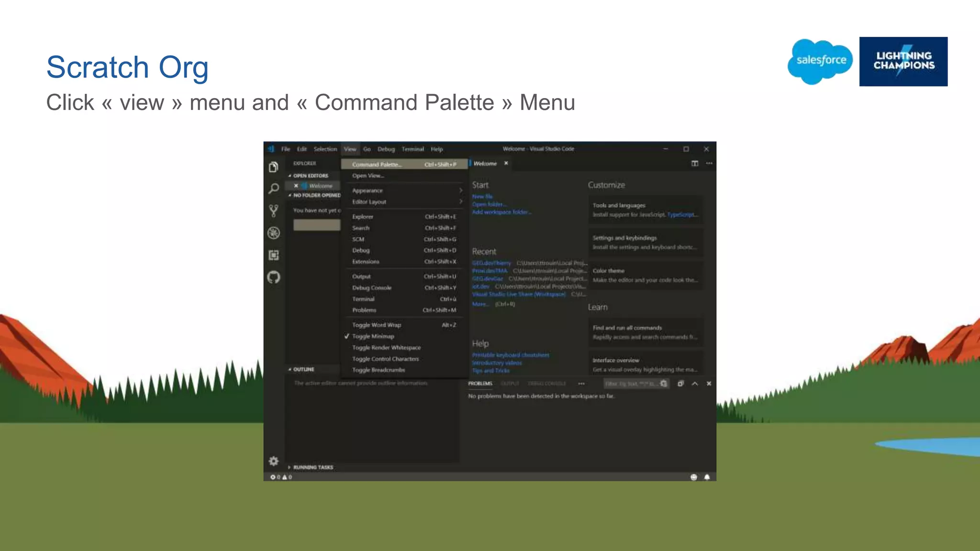Image resolution: width=980 pixels, height=551 pixels.
Task: Close the bottom panel
Action: point(709,384)
